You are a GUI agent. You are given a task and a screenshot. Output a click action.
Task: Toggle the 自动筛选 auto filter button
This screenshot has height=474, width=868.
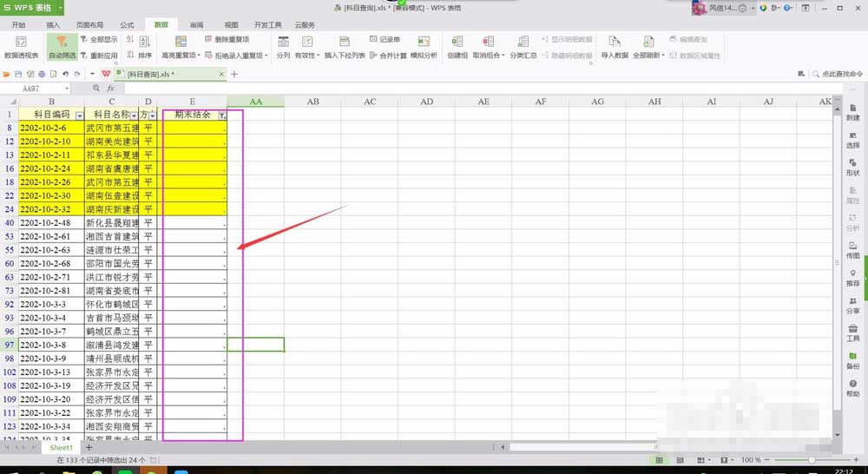(62, 48)
